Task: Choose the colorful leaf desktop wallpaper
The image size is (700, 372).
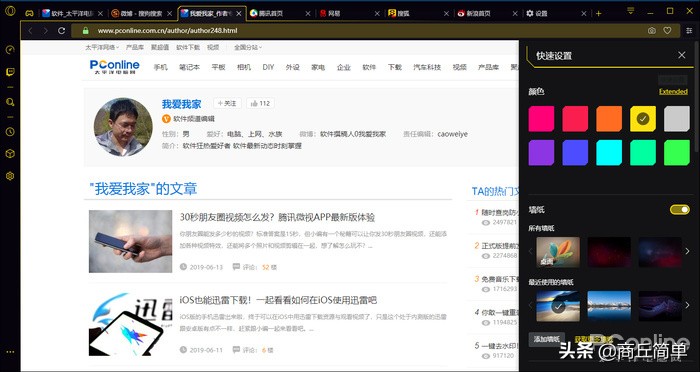Action: (x=558, y=252)
